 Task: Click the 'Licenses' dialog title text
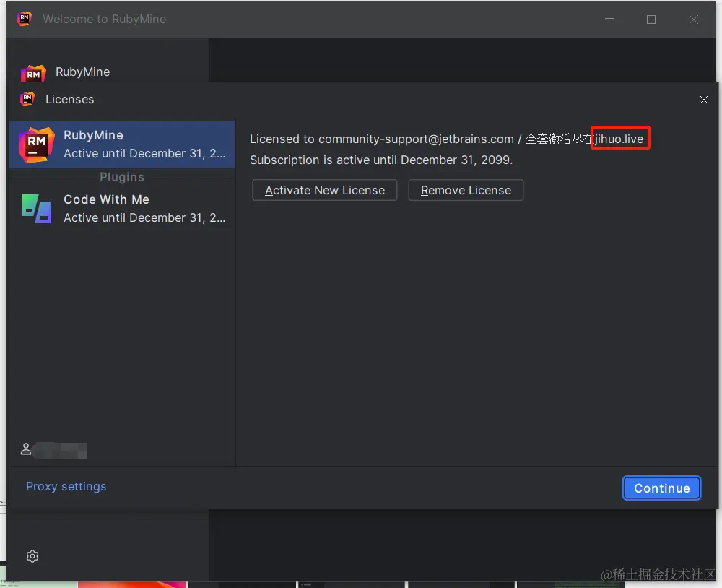tap(69, 99)
